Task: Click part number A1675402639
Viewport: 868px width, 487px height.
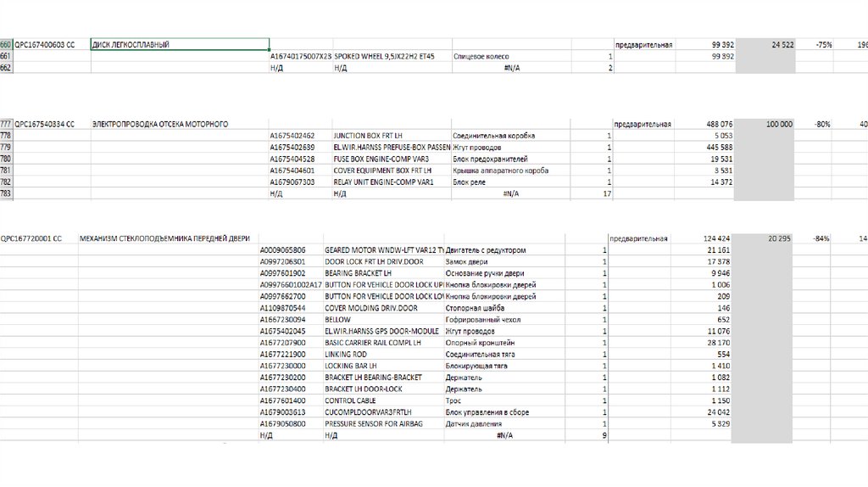Action: click(x=301, y=148)
